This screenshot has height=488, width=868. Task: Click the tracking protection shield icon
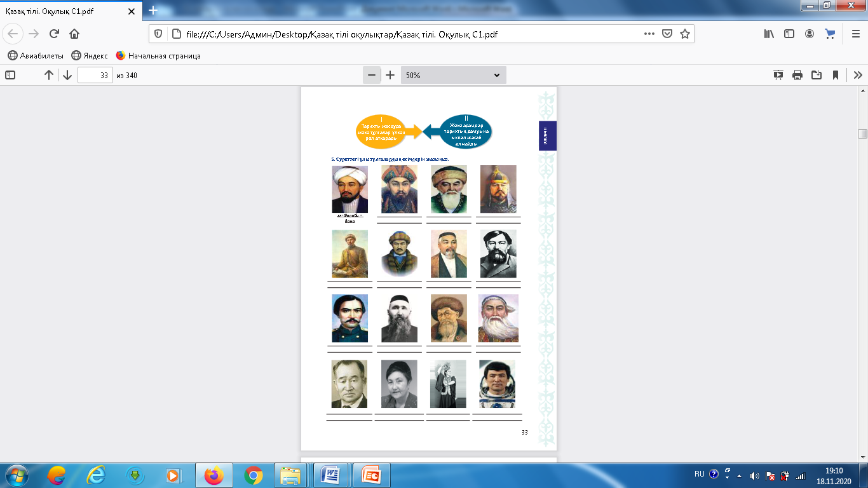tap(159, 34)
